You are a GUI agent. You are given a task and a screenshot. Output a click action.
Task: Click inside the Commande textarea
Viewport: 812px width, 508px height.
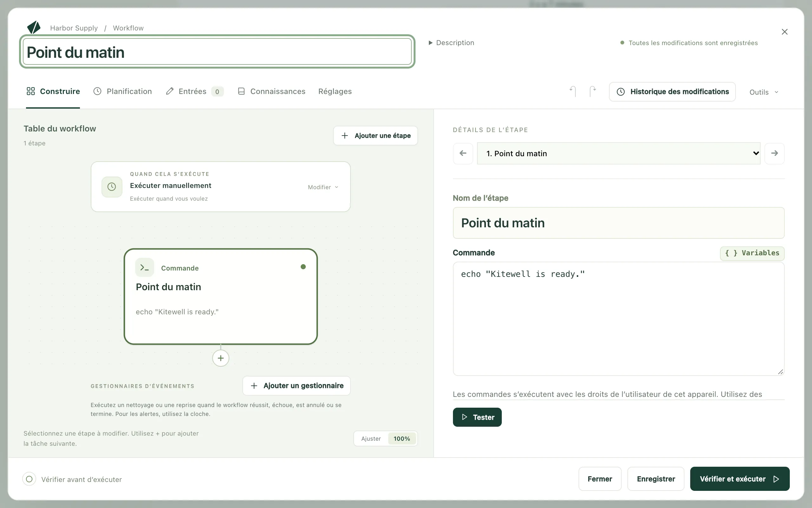(619, 319)
